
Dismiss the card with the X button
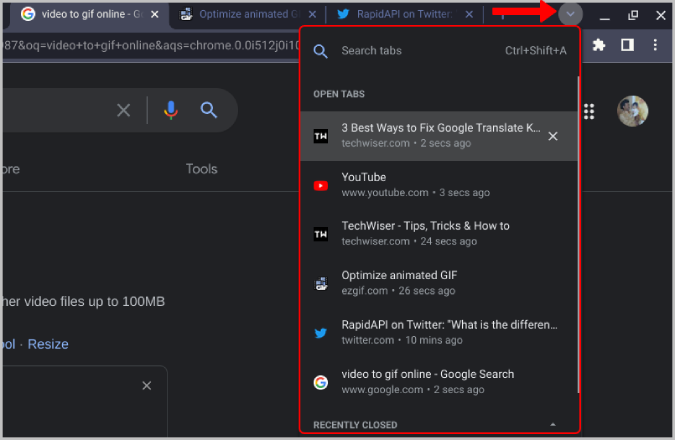[147, 385]
